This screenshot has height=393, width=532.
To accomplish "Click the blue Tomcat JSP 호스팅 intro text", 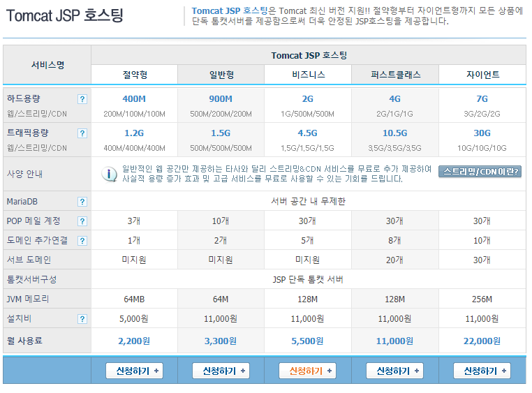I will (x=230, y=11).
